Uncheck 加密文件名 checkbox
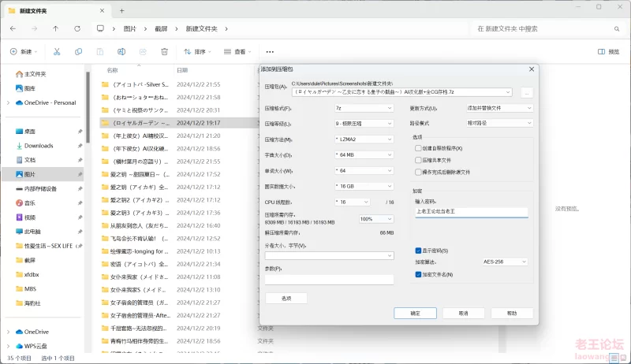This screenshot has height=364, width=631. (x=418, y=274)
